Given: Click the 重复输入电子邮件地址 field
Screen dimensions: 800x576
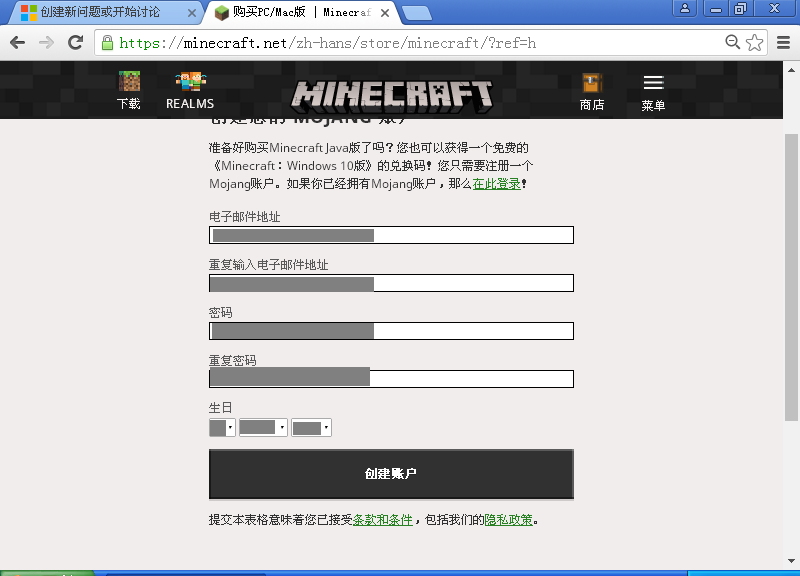Looking at the screenshot, I should pos(391,283).
